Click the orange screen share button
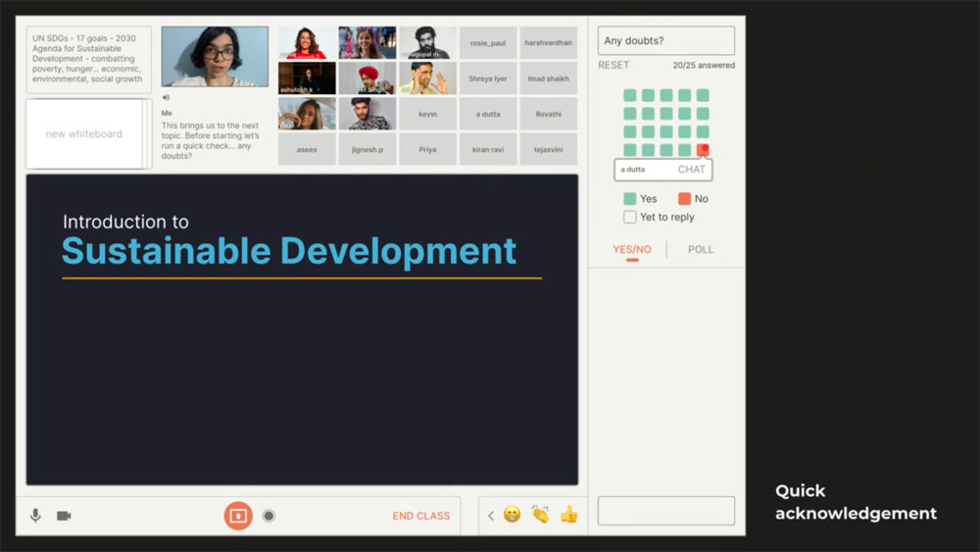Screen dimensions: 980x552 (x=238, y=515)
